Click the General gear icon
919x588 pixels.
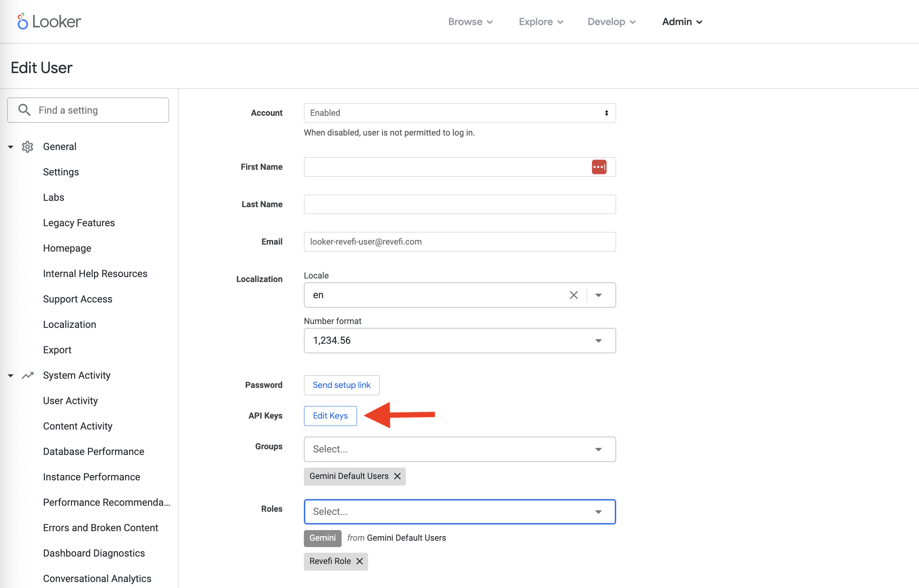tap(28, 146)
